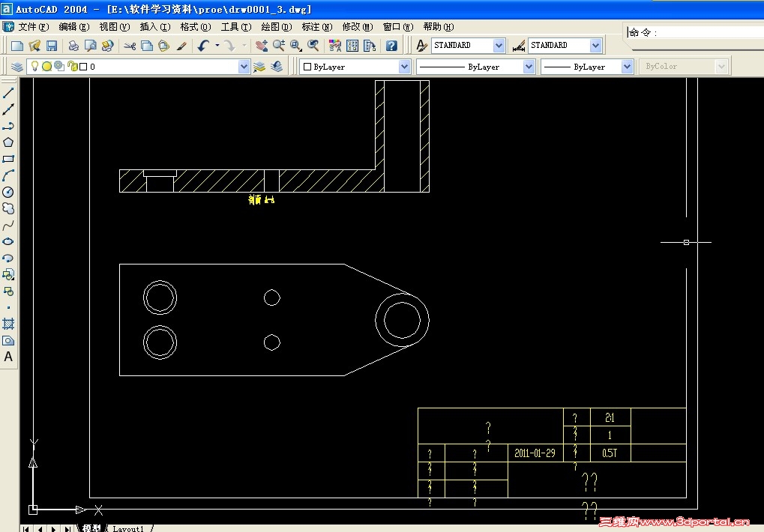Select the Hatch tool

pos(8,324)
